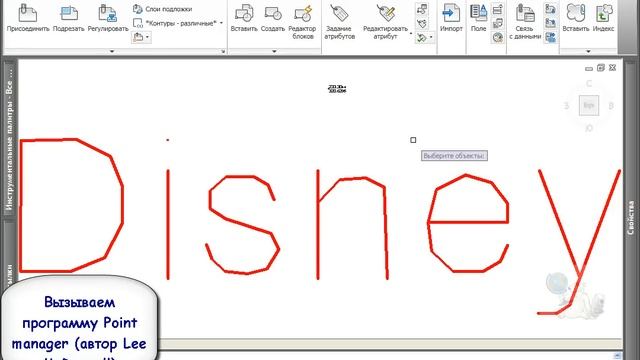Screen dimensions: 640x360
Task: Select the red letter D polyline
Action: (x=20, y=204)
